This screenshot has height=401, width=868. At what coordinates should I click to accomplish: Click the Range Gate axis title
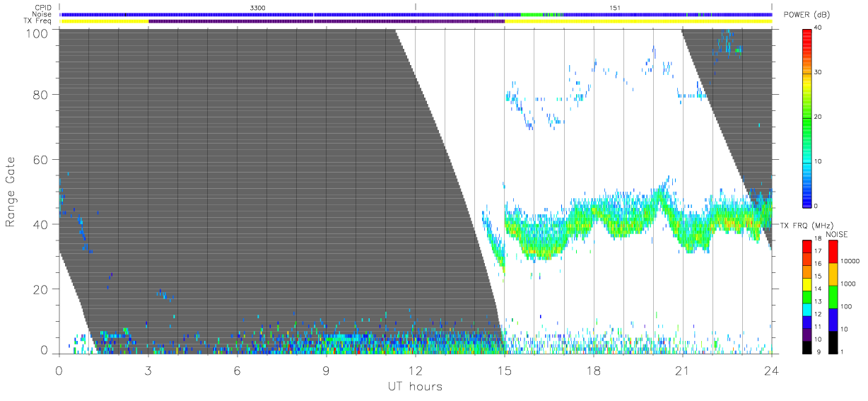tap(11, 192)
